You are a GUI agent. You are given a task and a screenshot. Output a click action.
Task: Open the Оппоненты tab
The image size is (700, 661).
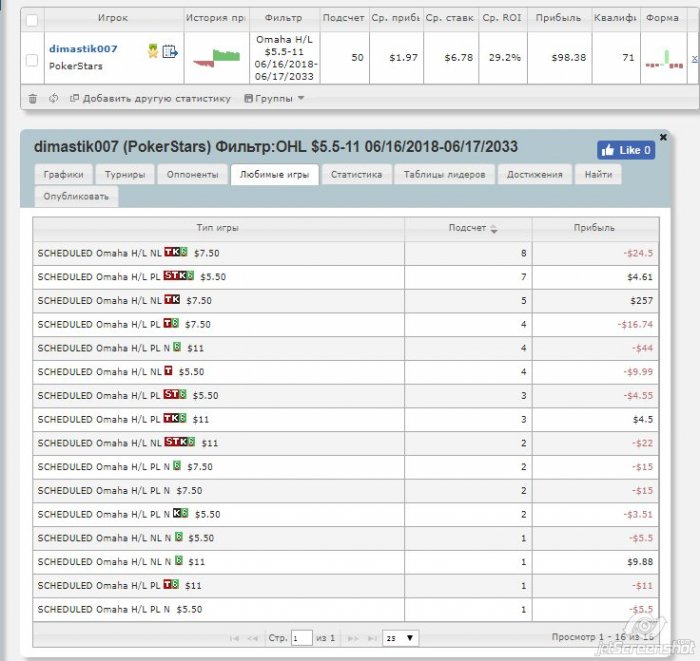[192, 175]
